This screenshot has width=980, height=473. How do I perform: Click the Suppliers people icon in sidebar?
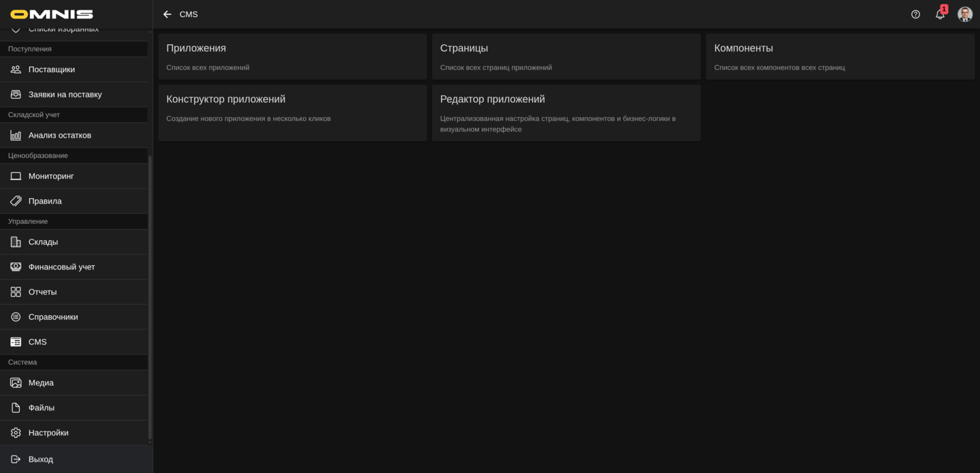[16, 69]
